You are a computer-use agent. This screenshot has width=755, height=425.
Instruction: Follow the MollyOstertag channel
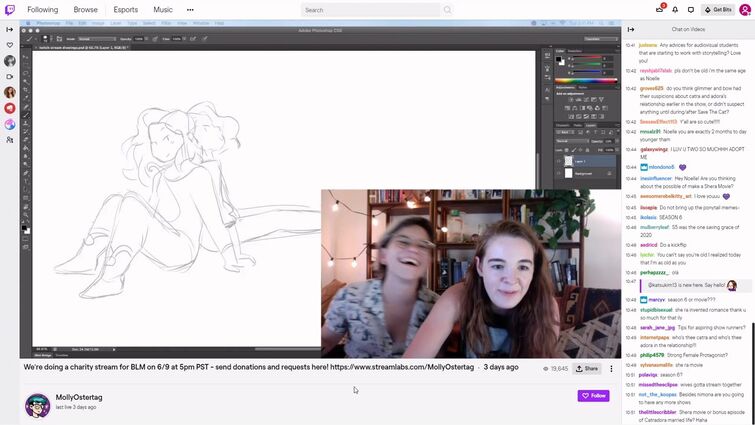[x=594, y=396]
